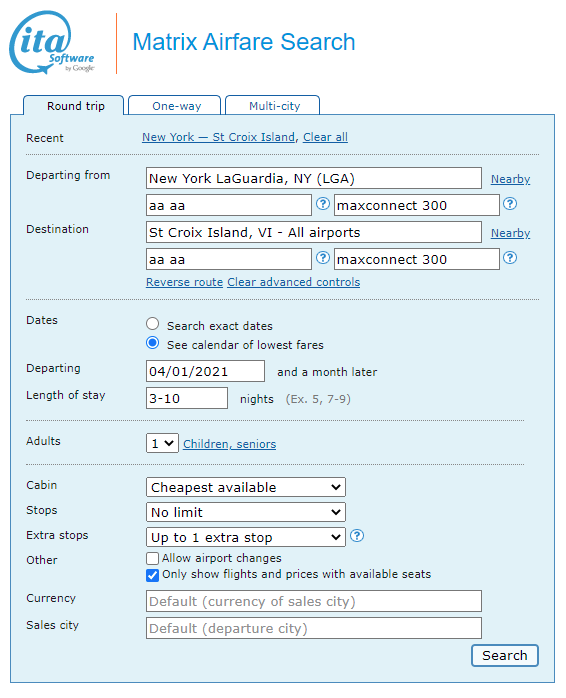Open help icon beside destination routing codes field
566x698 pixels.
[323, 258]
